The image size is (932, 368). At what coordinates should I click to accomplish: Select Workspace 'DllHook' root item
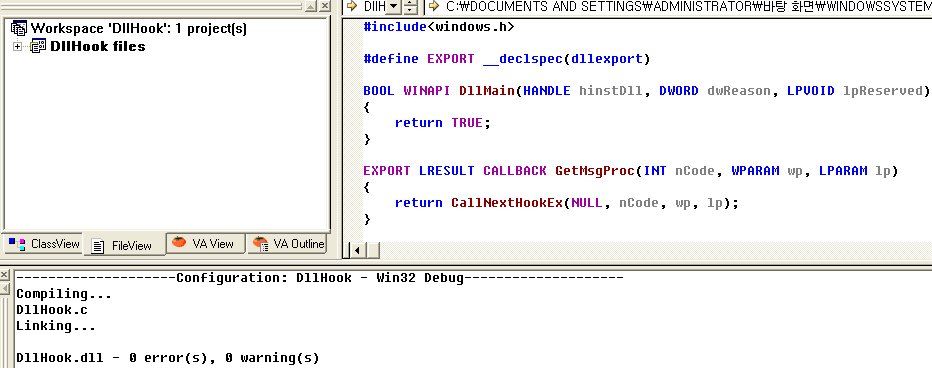click(x=138, y=28)
